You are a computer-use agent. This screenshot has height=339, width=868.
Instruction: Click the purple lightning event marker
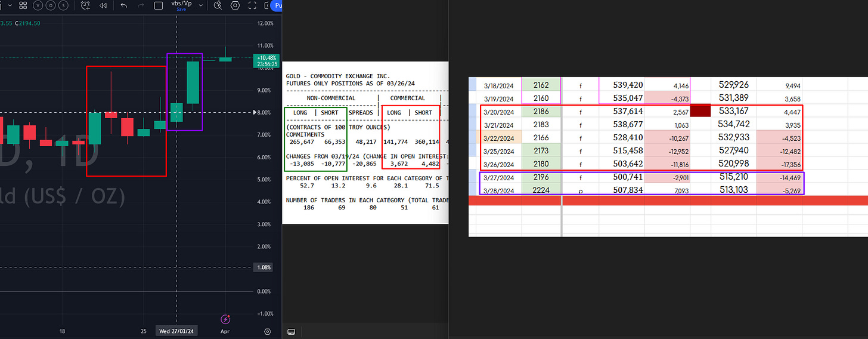coord(225,319)
